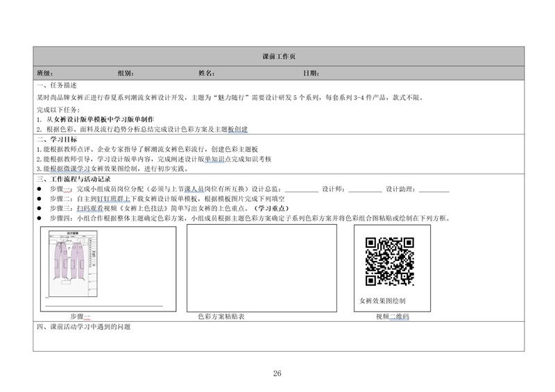The image size is (555, 392).
Task: Click the QR code image
Action: tap(390, 262)
